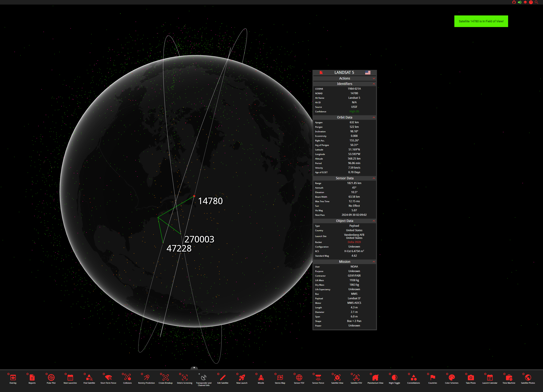Open Transponder and Channel Info

pyautogui.click(x=204, y=380)
